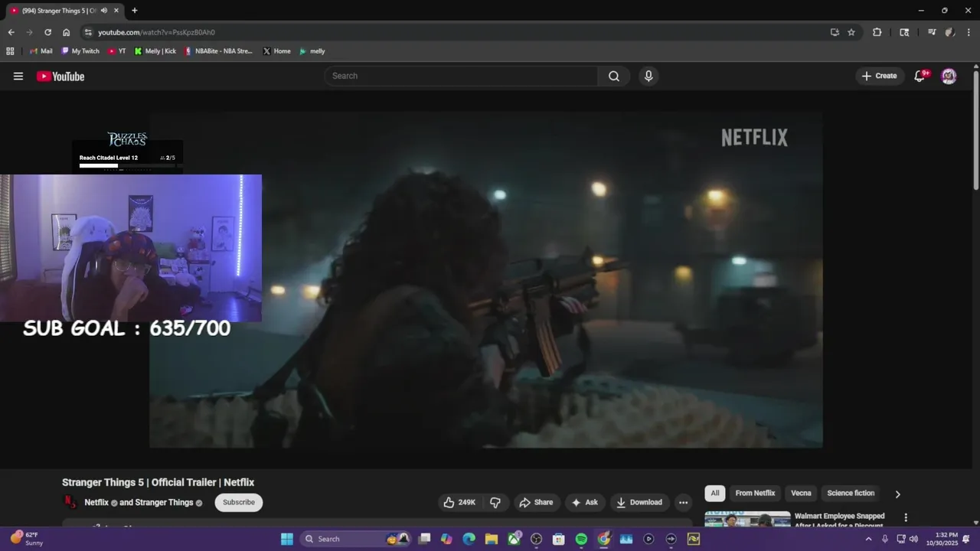
Task: Open the X Home bookmark
Action: coord(276,51)
